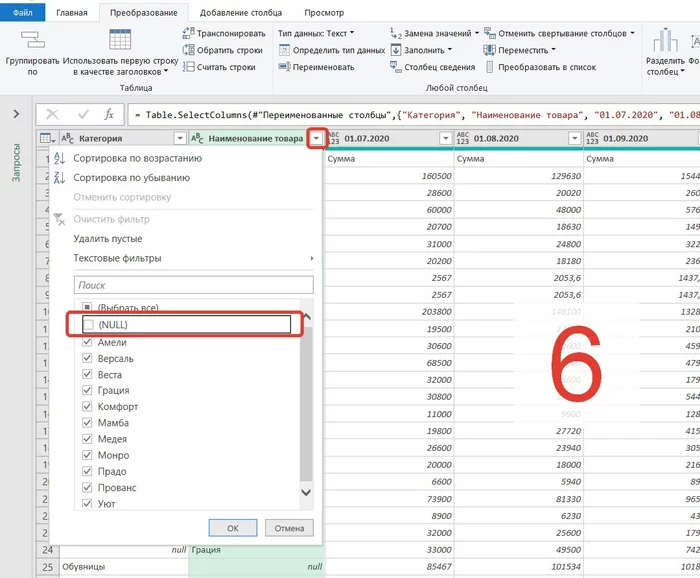This screenshot has width=700, height=578.
Task: Click the filter list scroll-up arrow
Action: coord(307,317)
